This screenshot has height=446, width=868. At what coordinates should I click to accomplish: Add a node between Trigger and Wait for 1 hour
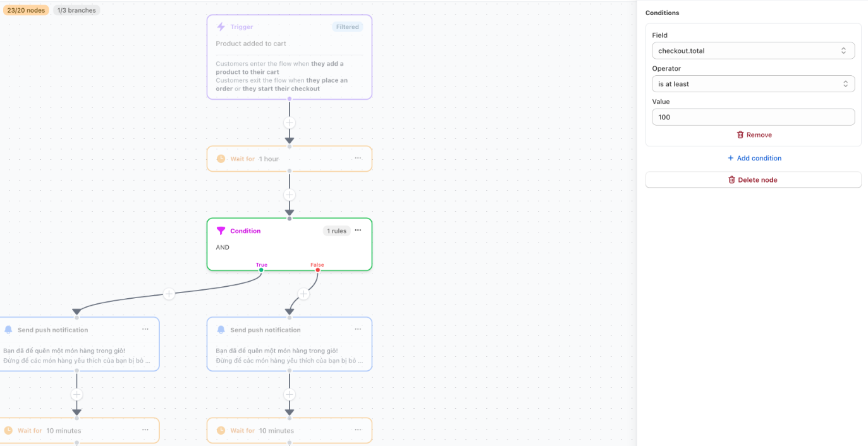(290, 123)
